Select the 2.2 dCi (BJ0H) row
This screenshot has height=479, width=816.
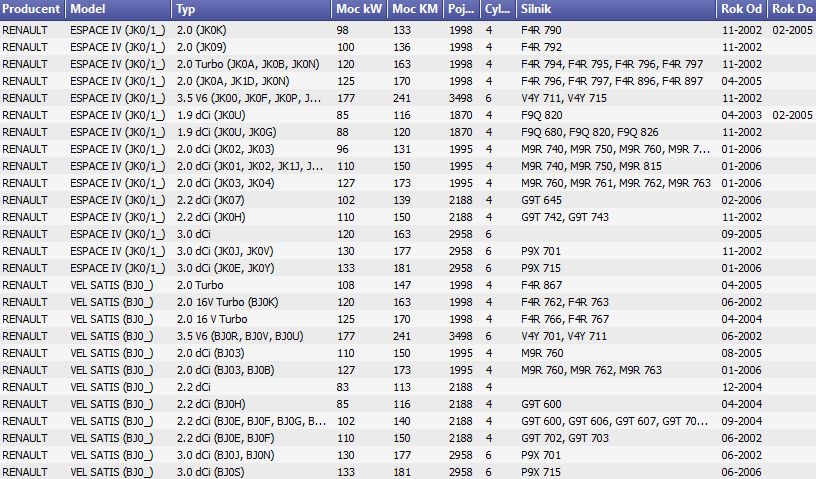coord(408,404)
